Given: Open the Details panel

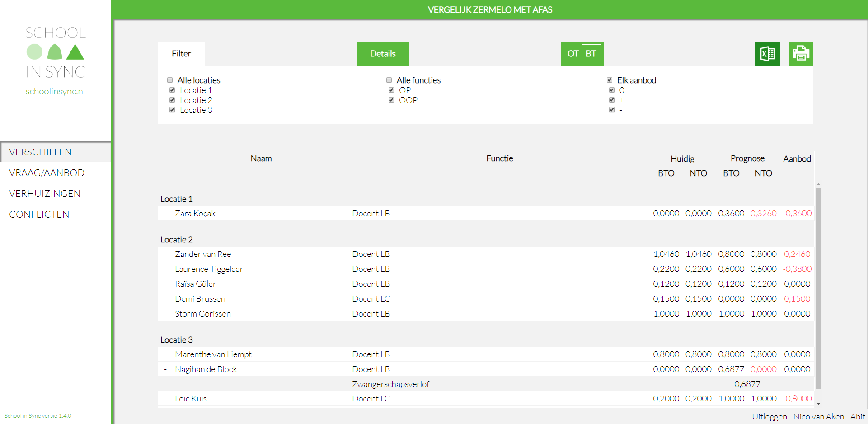Looking at the screenshot, I should tap(382, 53).
